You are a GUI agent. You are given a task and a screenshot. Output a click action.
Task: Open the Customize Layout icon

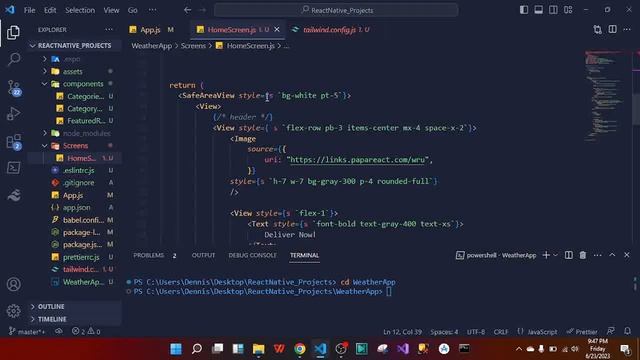coord(568,10)
